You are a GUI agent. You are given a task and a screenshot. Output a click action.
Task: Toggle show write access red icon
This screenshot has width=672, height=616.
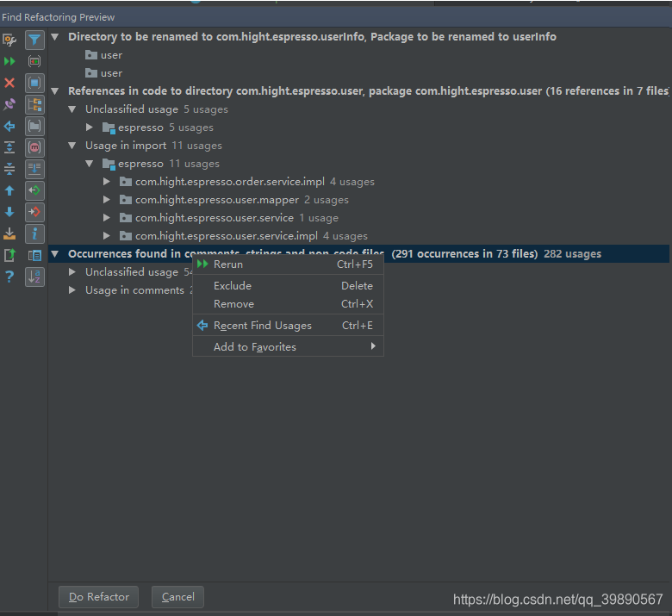pos(34,212)
